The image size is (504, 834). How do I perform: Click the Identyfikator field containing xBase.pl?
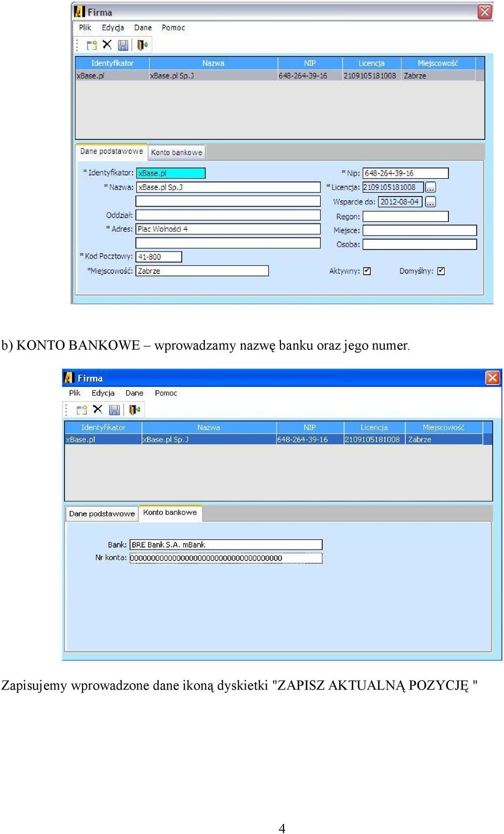click(171, 173)
